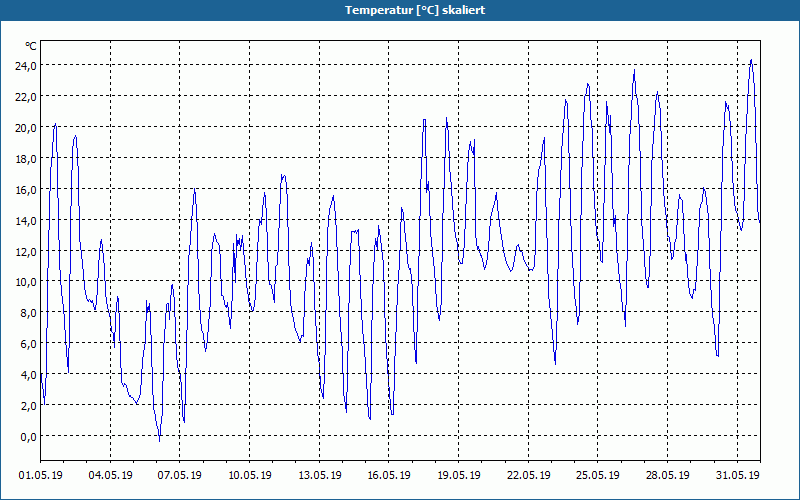Click the date label 28.05.19
This screenshot has height=500, width=800.
click(667, 475)
